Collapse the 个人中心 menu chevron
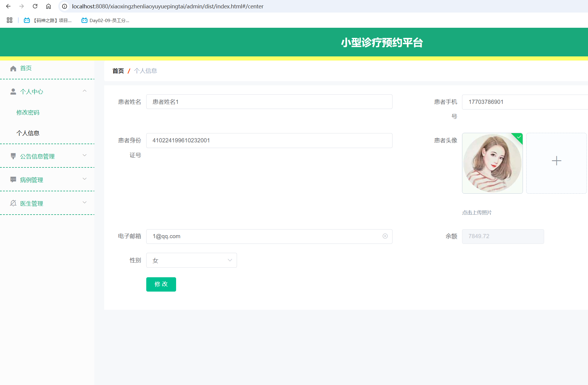The width and height of the screenshot is (588, 385). pyautogui.click(x=84, y=91)
